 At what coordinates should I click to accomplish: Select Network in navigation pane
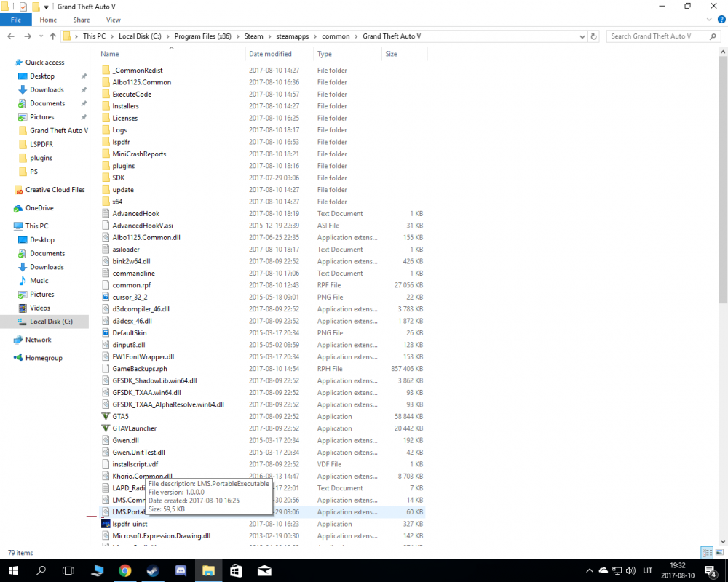point(38,340)
